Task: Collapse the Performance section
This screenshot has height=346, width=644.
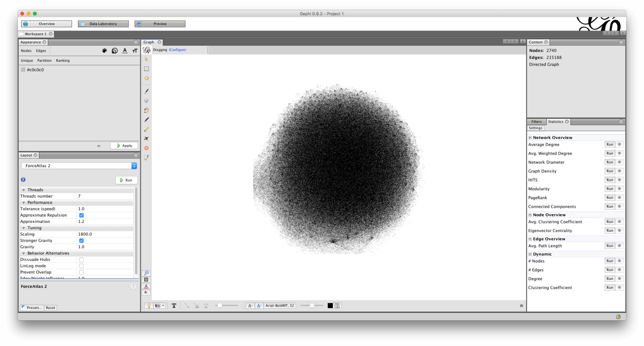Action: [x=24, y=203]
